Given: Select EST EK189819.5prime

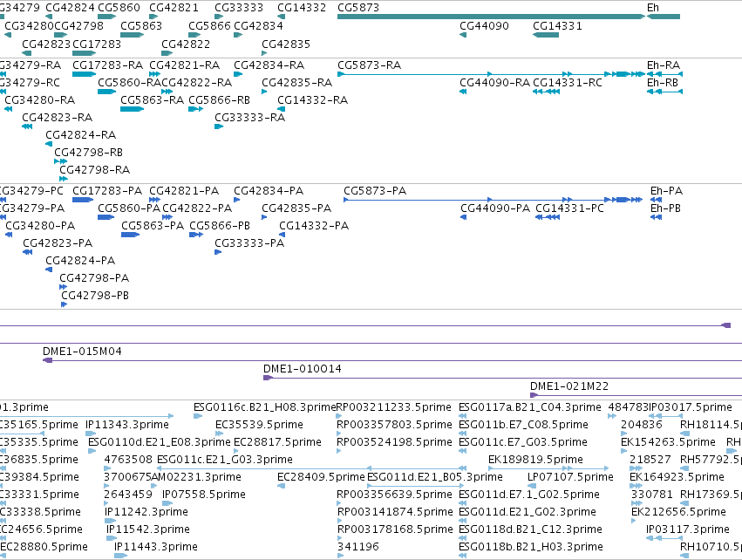Looking at the screenshot, I should pyautogui.click(x=548, y=468).
